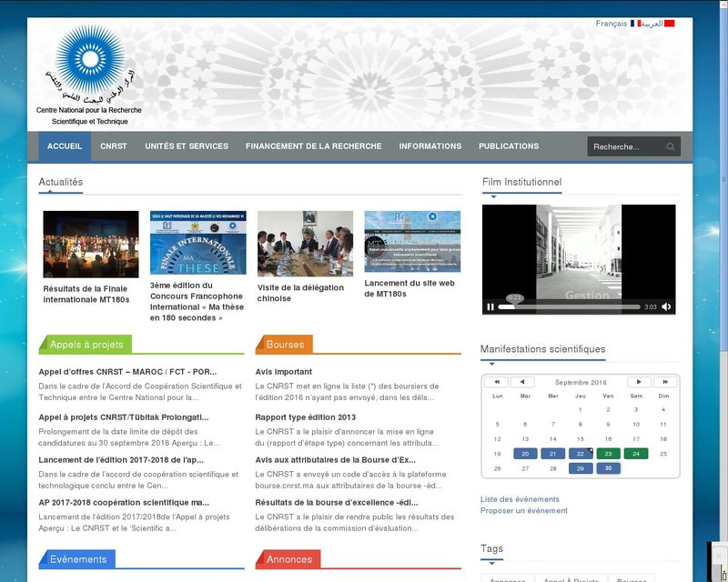The height and width of the screenshot is (582, 728).
Task: Open 'Avis aux attributaires de la Bourse' item
Action: coord(335,460)
